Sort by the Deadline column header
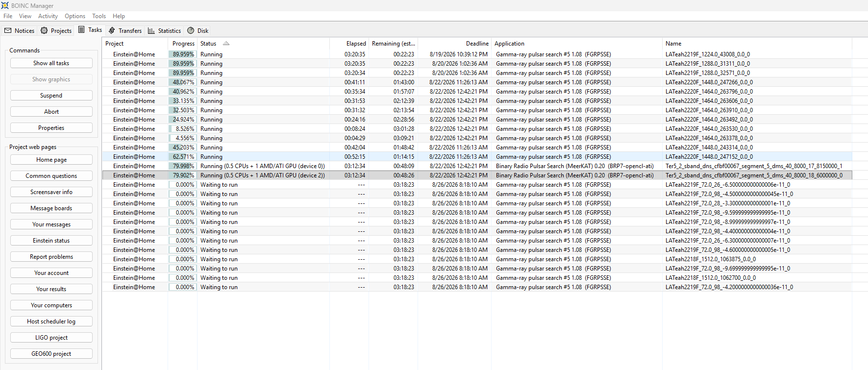 [x=454, y=44]
